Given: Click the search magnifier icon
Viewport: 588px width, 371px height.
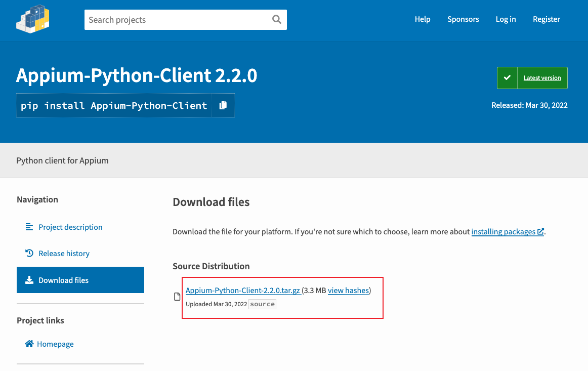Looking at the screenshot, I should 277,20.
